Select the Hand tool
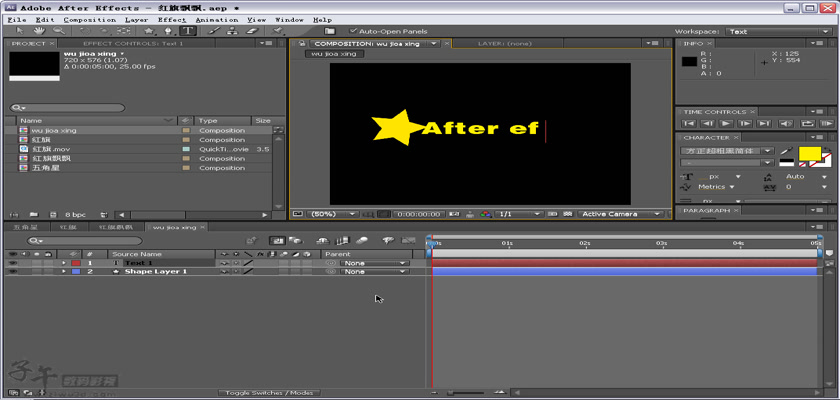 click(x=39, y=32)
